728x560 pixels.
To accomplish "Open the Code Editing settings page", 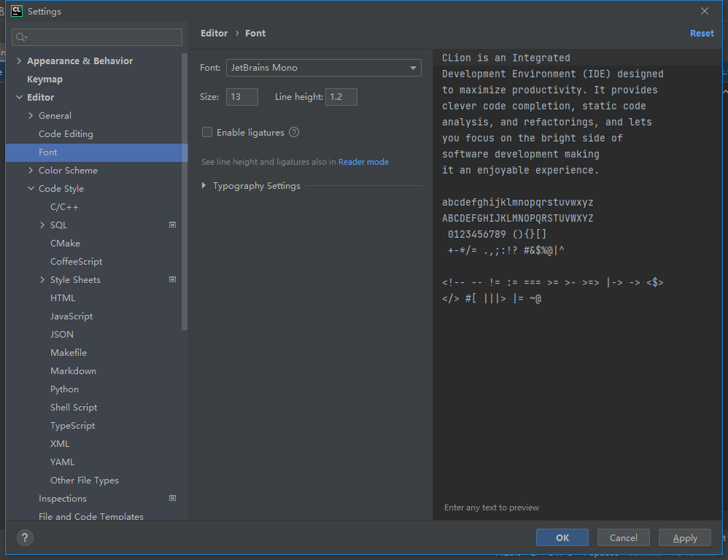I will coord(66,133).
